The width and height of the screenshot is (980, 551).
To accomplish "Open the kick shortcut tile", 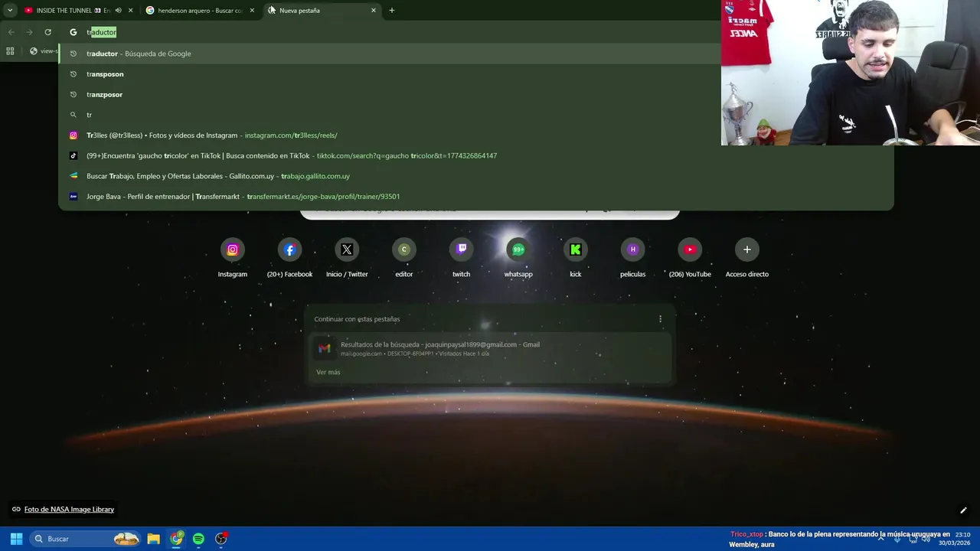I will tap(576, 259).
